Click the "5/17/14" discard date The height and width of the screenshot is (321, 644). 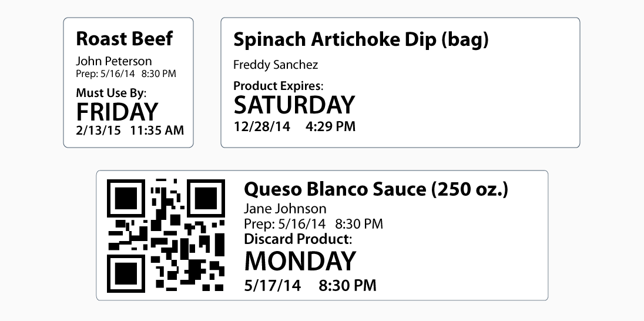tap(272, 286)
